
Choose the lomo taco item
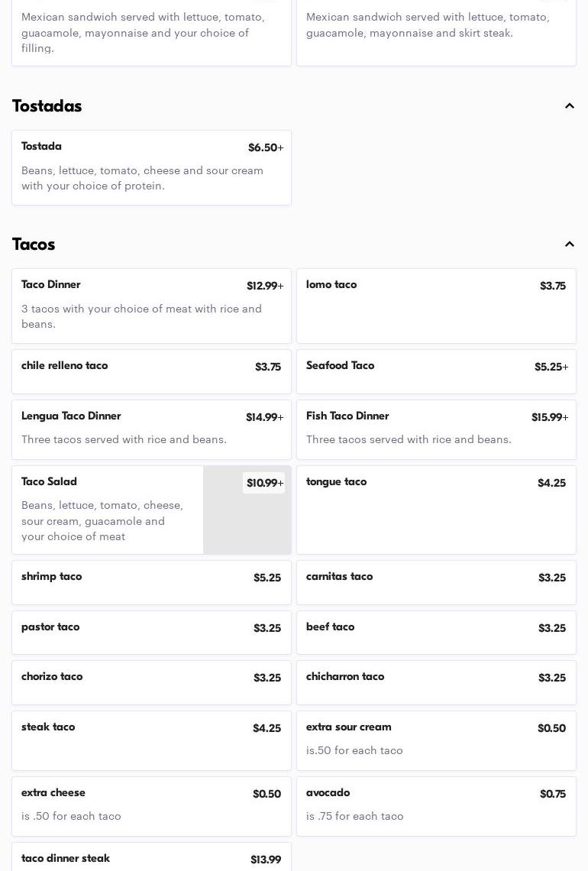pyautogui.click(x=436, y=306)
